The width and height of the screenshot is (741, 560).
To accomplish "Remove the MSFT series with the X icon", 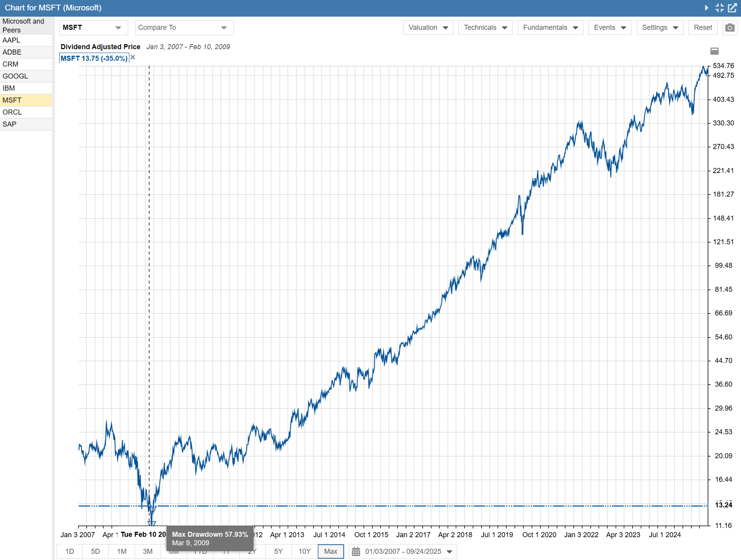I will coord(133,58).
